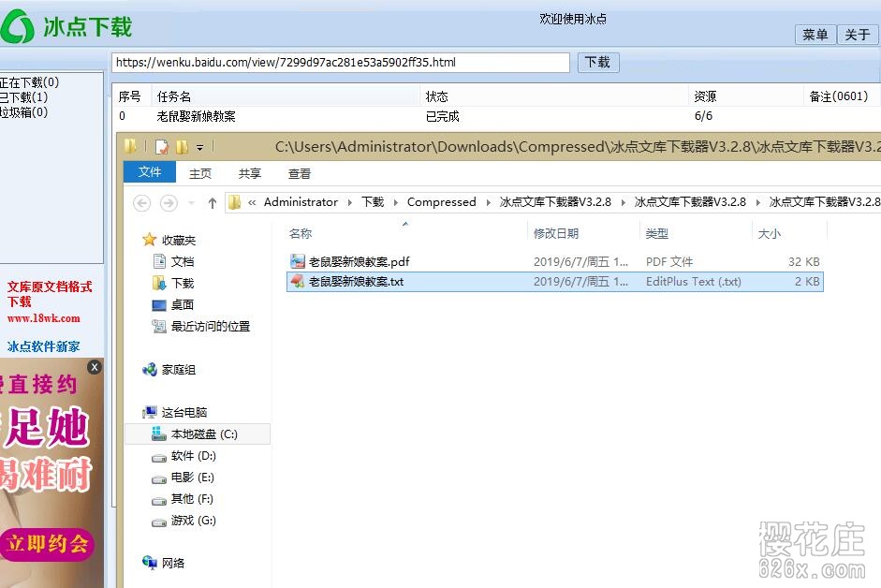Switch to the 查看 ribbon tab
Viewport: 881px width, 588px height.
coord(300,173)
